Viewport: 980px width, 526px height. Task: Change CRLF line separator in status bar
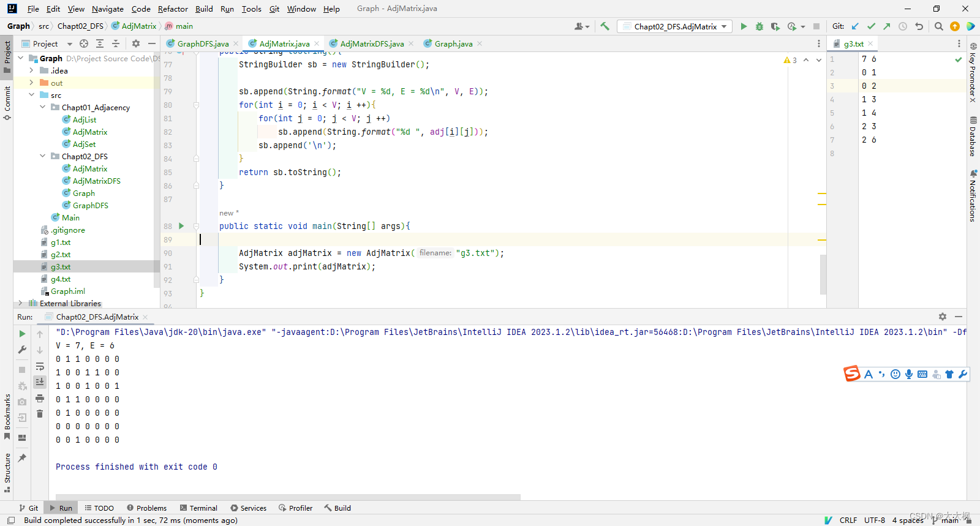(848, 520)
